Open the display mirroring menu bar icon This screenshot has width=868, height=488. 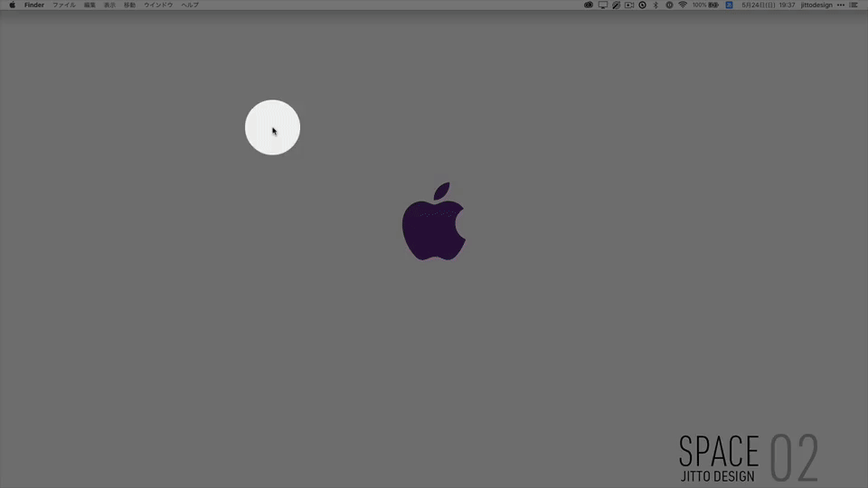pyautogui.click(x=603, y=5)
